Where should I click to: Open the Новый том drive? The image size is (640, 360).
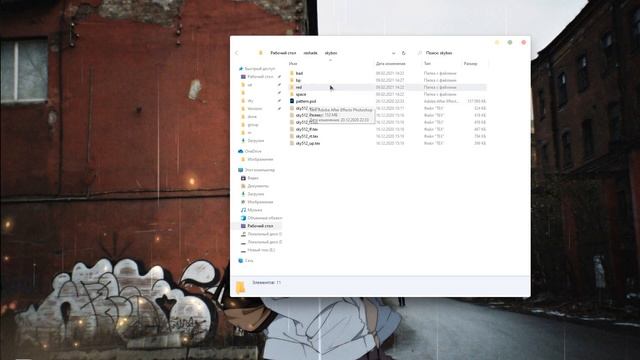click(x=261, y=250)
